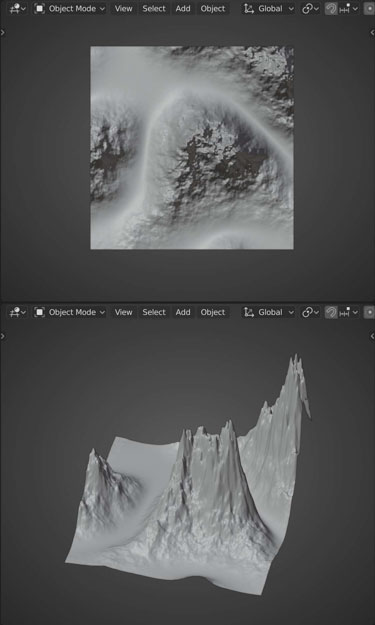This screenshot has height=625, width=375.
Task: Open snapping options in top-down terrain viewport
Action: 349,8
